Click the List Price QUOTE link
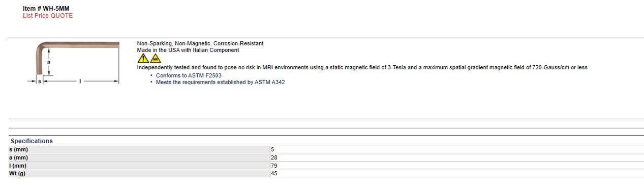Screen dimensions: 644x185 pyautogui.click(x=48, y=16)
